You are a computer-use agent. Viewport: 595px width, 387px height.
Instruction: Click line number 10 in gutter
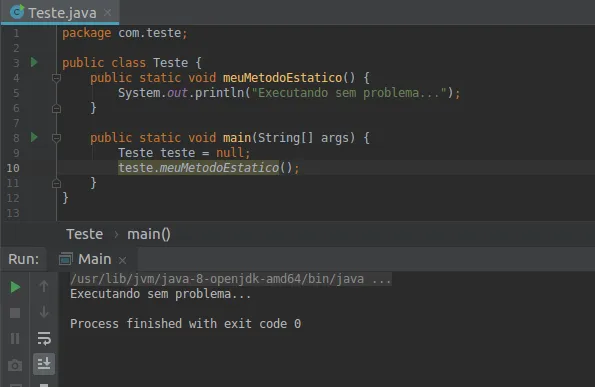coord(13,168)
